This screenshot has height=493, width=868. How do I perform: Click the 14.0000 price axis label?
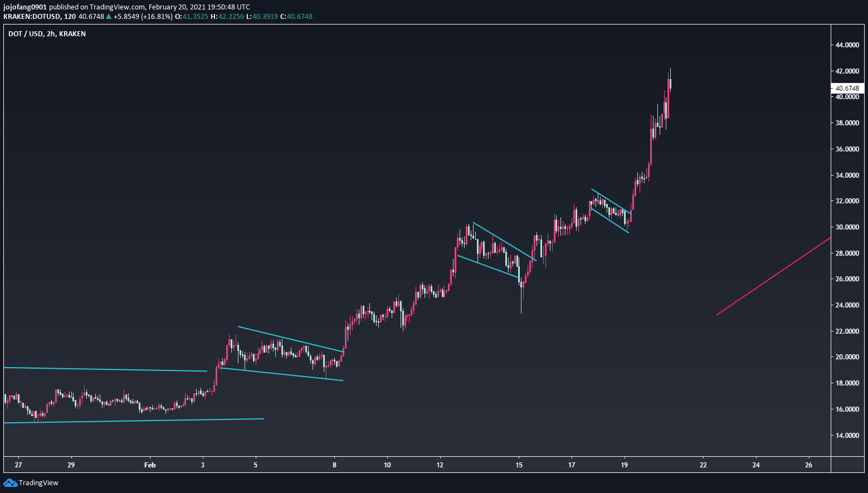tap(847, 436)
